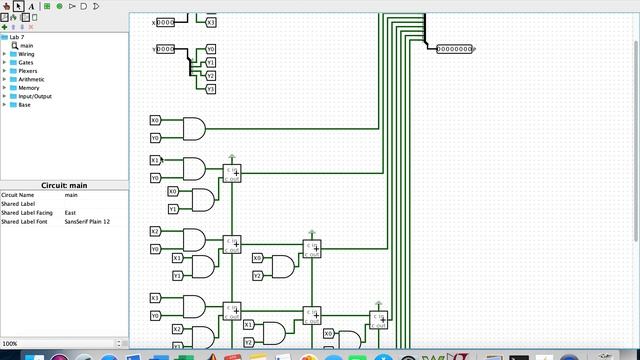This screenshot has height=360, width=640.
Task: Click the Circuit: main properties header
Action: coord(64,185)
